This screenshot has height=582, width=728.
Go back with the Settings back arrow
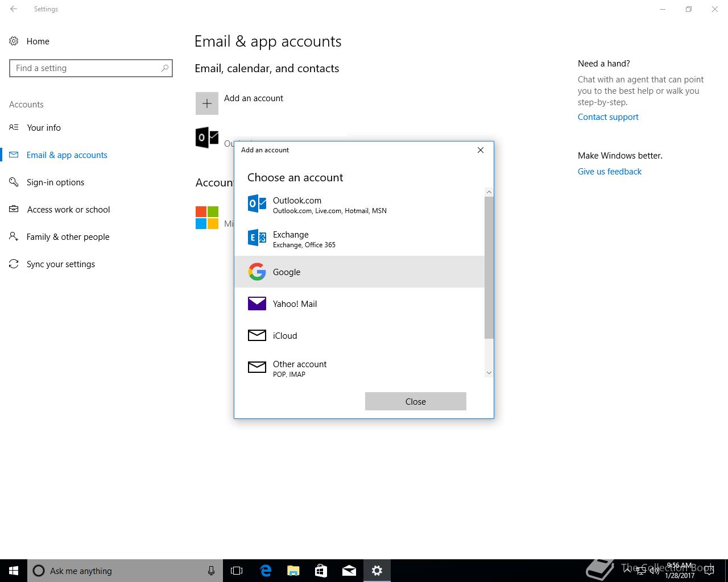pyautogui.click(x=14, y=9)
